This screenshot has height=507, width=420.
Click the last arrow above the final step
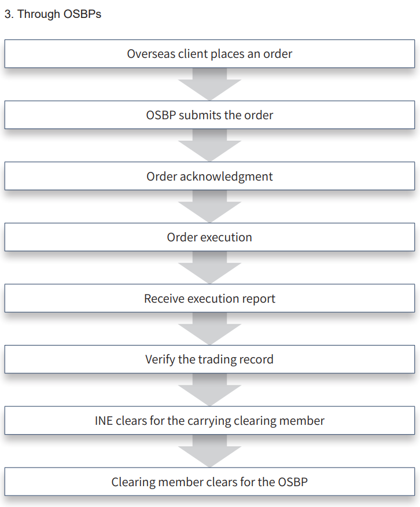[209, 451]
